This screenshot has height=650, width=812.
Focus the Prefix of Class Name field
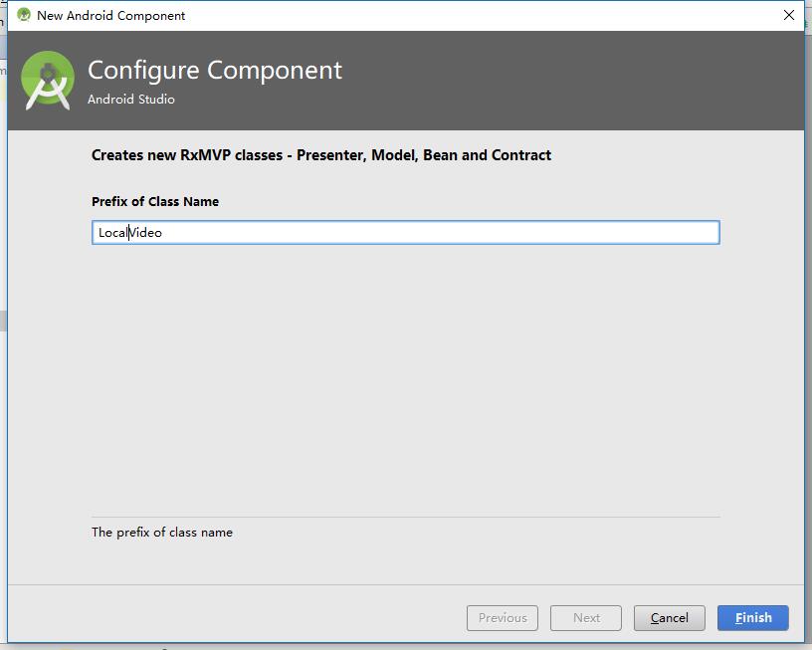[x=405, y=232]
